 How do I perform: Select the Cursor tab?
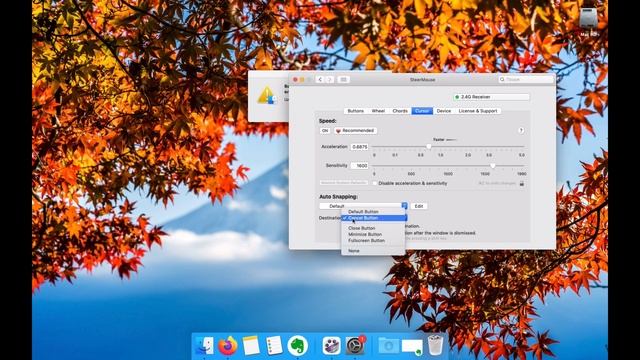422,111
